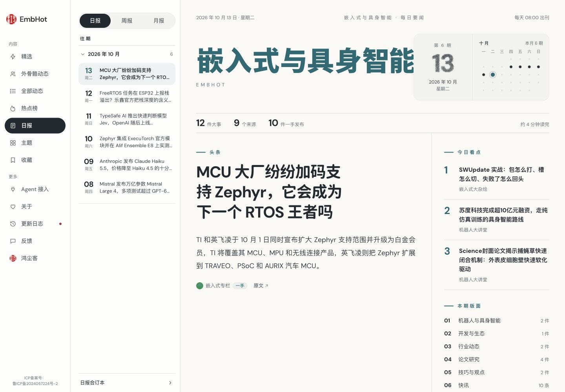Click the 嵌入式专栏 source name
The width and height of the screenshot is (565, 392).
tap(218, 286)
